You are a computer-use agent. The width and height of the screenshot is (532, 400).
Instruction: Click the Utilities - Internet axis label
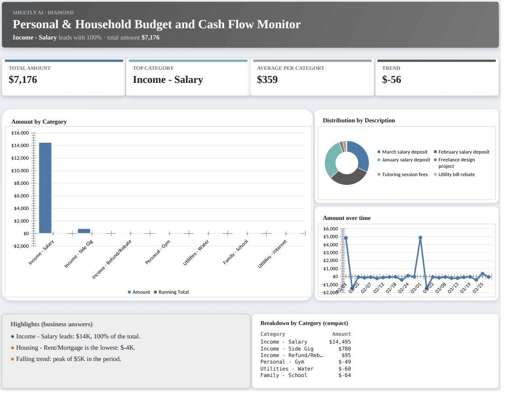pos(273,253)
